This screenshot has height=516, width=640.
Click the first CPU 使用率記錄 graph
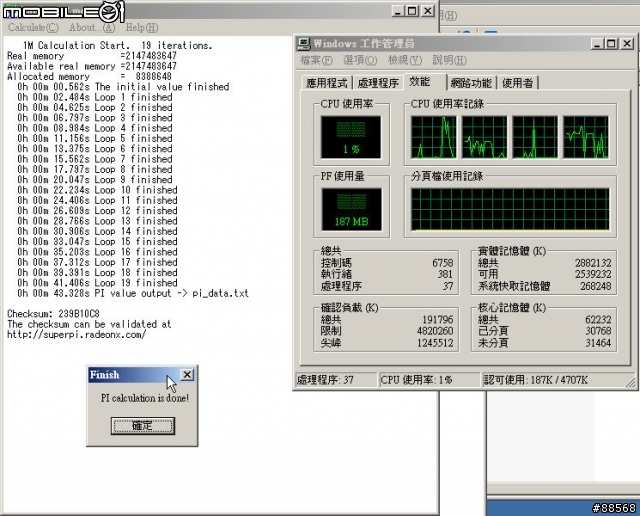point(433,137)
